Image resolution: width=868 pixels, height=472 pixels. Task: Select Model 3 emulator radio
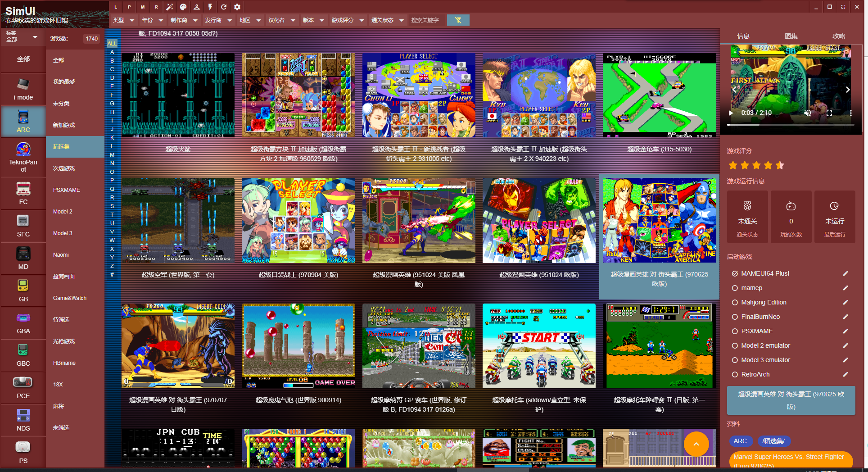(735, 360)
